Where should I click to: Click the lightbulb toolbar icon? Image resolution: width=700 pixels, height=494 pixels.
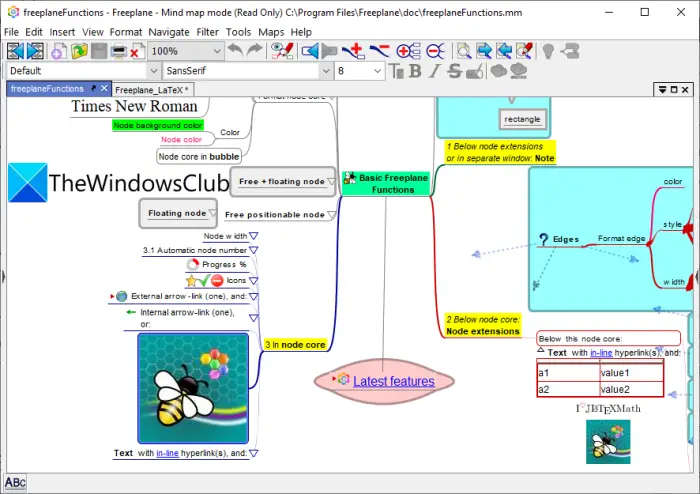click(x=549, y=51)
